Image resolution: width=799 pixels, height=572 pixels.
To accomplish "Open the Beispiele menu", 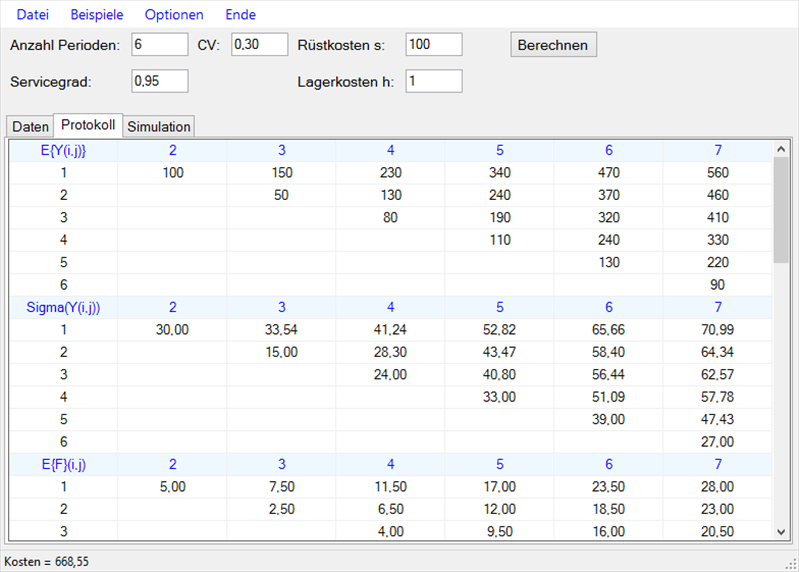I will (x=96, y=15).
